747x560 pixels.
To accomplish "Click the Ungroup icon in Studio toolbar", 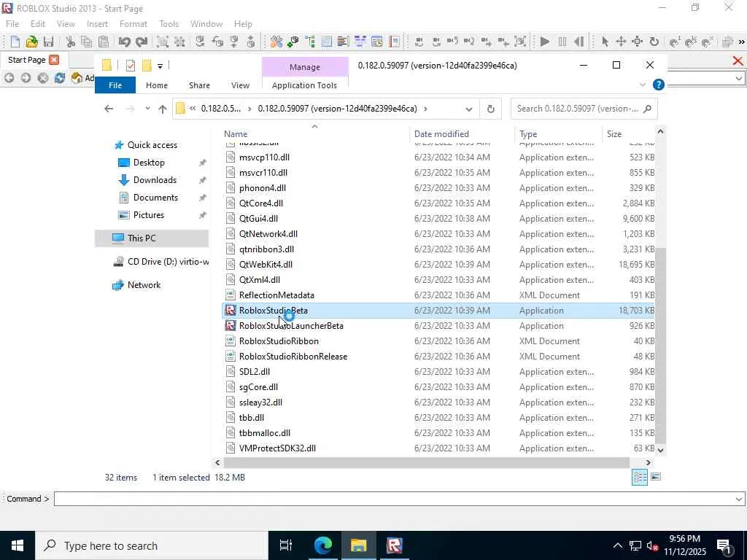I will [x=179, y=42].
